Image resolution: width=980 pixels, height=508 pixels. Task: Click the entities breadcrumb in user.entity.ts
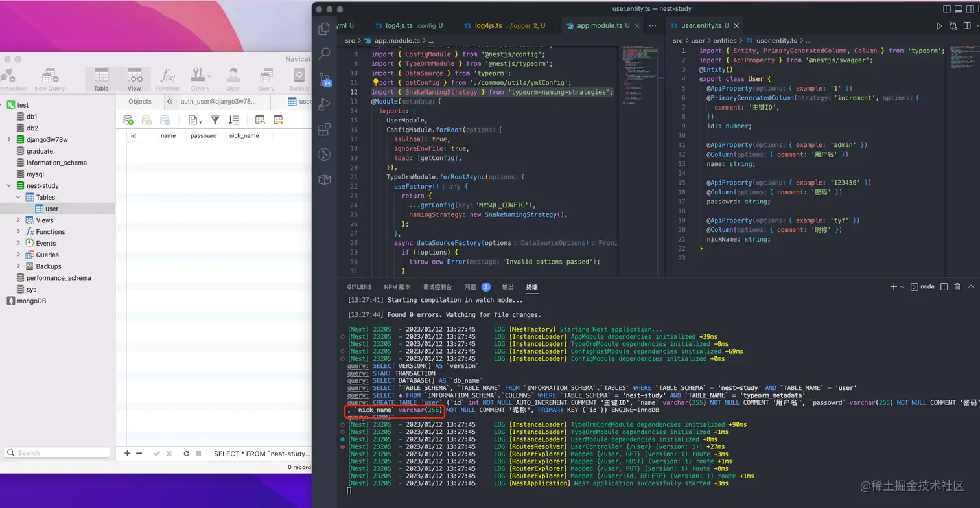(x=725, y=40)
